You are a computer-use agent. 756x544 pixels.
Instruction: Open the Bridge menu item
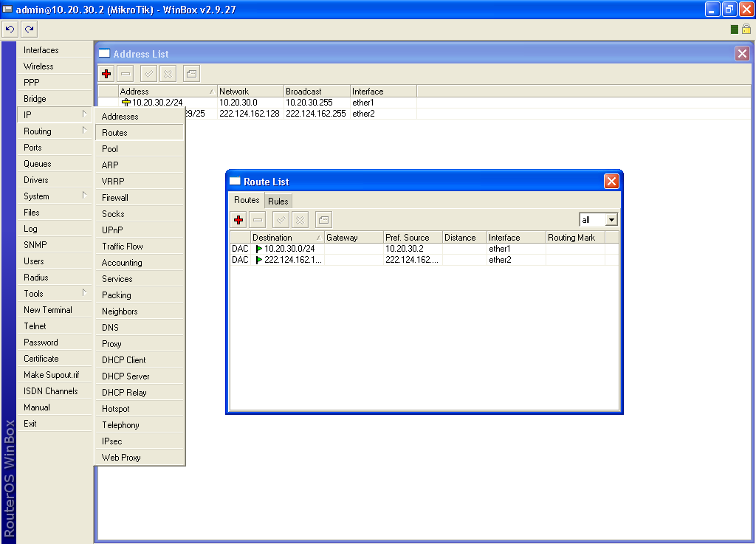point(54,99)
